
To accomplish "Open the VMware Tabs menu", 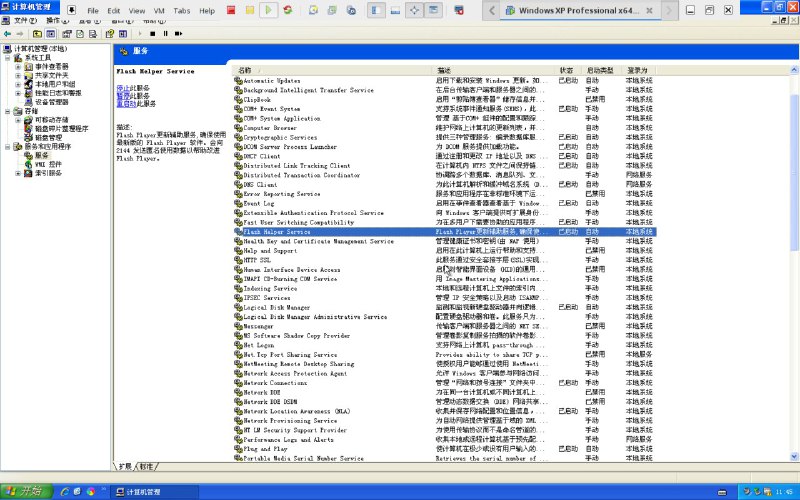I will pos(182,10).
